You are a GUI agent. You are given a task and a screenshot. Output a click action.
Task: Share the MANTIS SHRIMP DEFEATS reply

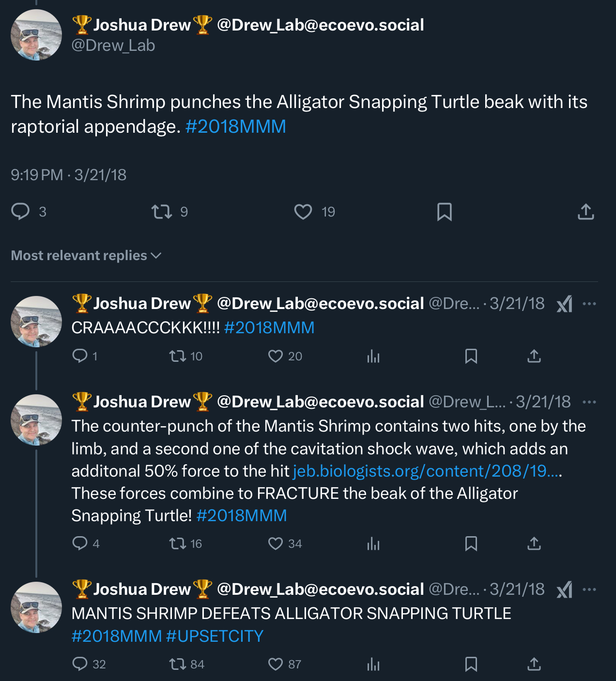[534, 664]
